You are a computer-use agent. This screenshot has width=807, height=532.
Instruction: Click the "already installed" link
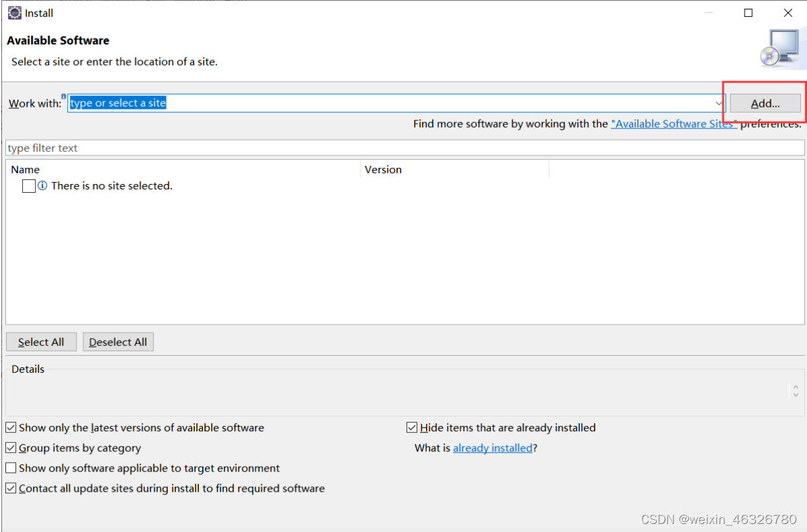[x=493, y=447]
